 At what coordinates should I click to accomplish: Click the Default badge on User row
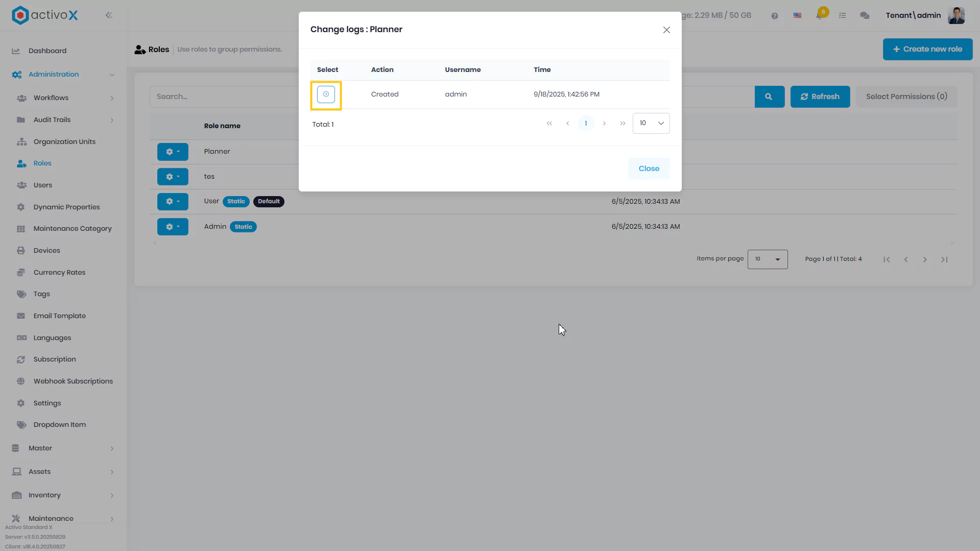269,202
